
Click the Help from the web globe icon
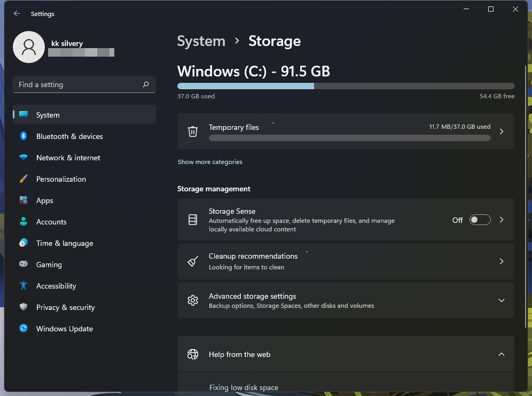click(x=193, y=354)
